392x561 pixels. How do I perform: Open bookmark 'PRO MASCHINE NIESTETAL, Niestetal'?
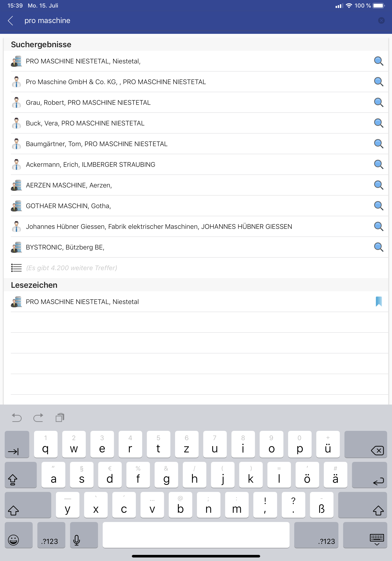[196, 301]
